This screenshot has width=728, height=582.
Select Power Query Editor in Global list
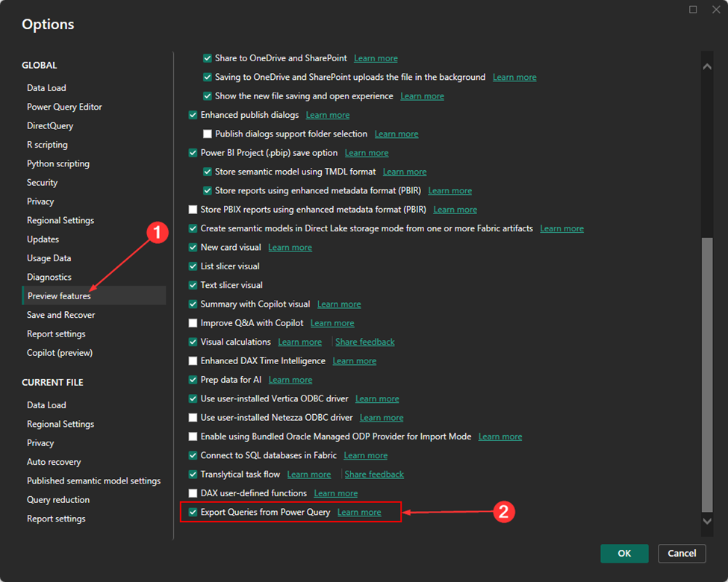coord(64,107)
